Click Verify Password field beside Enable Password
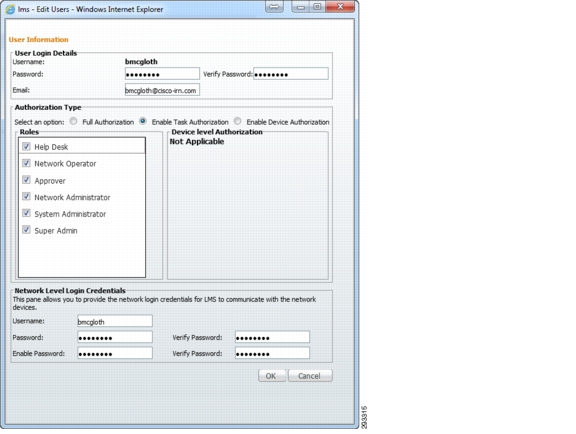Image resolution: width=576 pixels, height=434 pixels. [x=272, y=353]
